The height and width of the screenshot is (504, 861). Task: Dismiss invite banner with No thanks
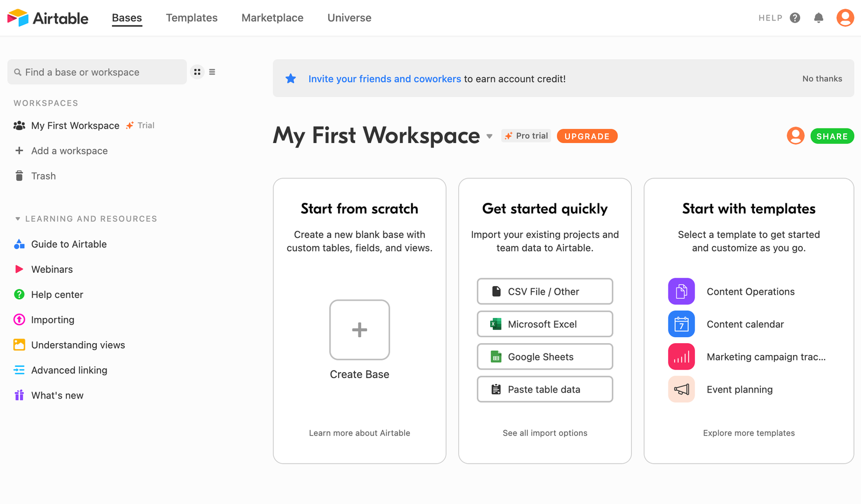pos(822,79)
